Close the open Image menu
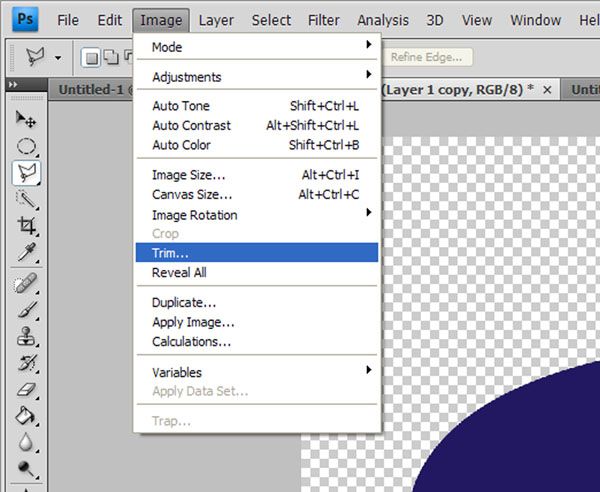This screenshot has height=492, width=600. tap(161, 20)
